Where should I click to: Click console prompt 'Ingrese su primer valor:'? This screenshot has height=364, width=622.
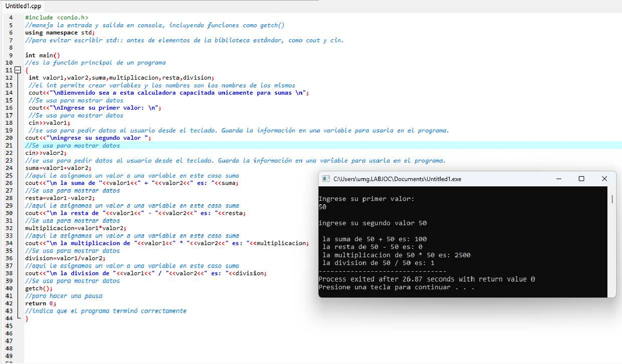pyautogui.click(x=366, y=199)
